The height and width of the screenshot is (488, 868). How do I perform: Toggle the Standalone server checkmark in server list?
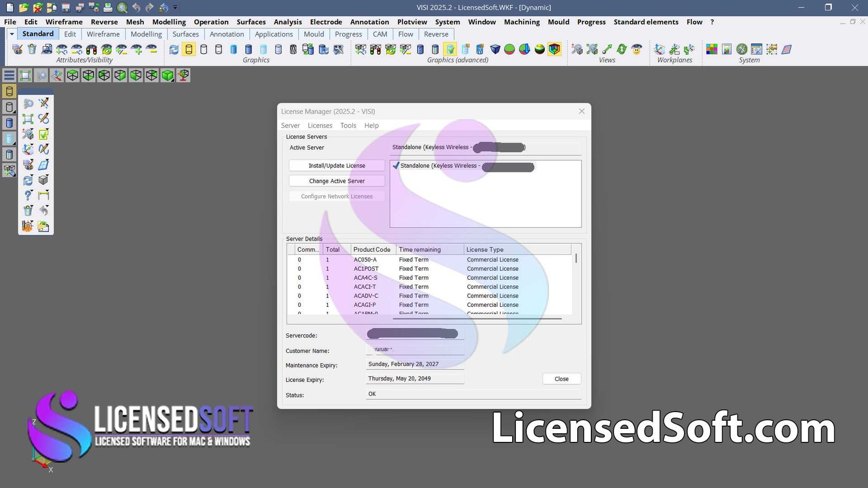tap(396, 165)
